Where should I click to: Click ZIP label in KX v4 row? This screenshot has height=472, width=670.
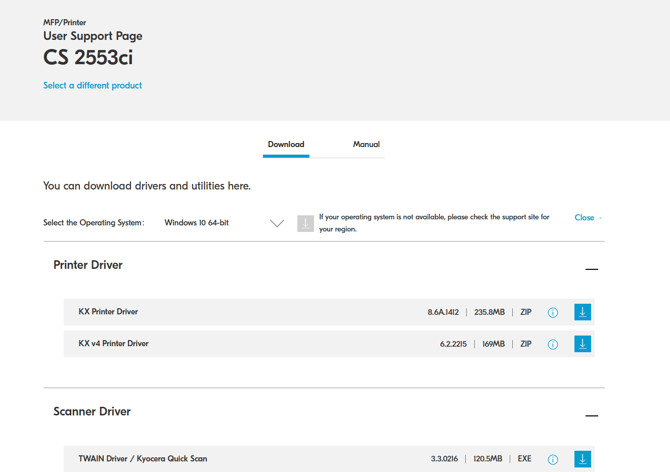pos(526,344)
